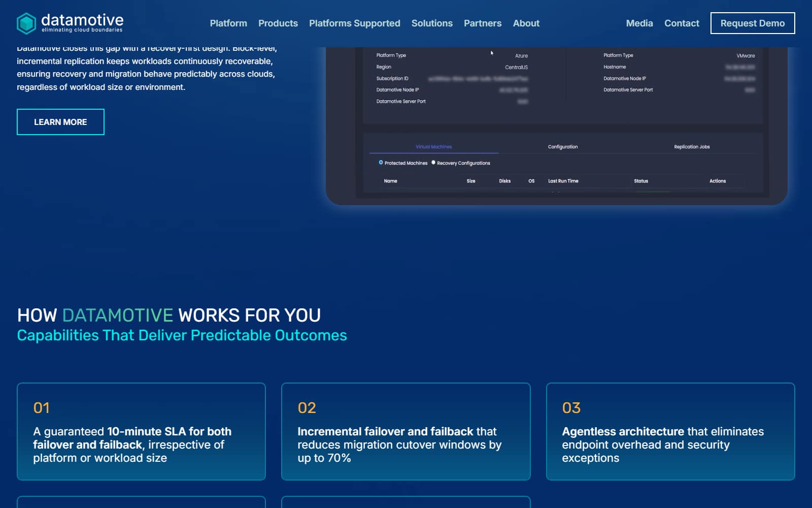Click the Size column header

coord(471,181)
